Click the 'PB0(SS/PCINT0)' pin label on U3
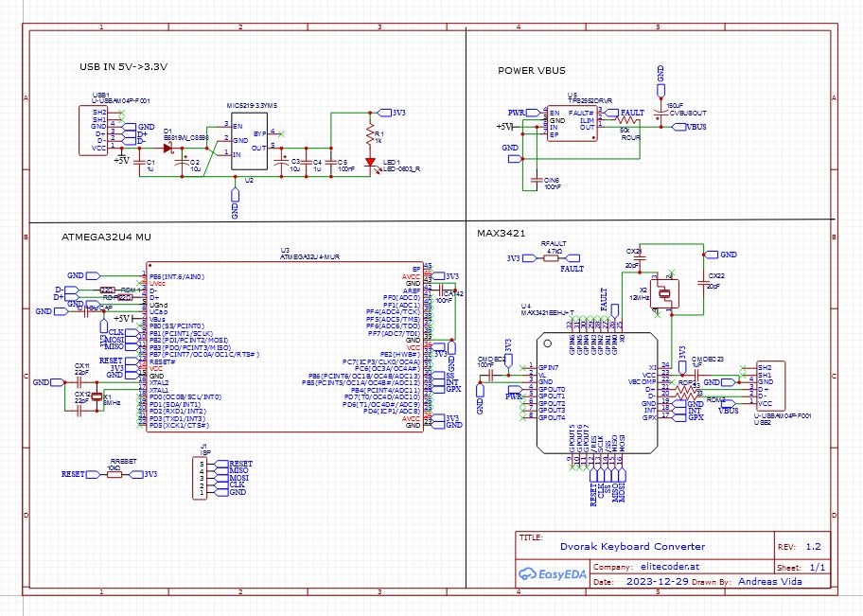The height and width of the screenshot is (616, 863). [x=177, y=326]
